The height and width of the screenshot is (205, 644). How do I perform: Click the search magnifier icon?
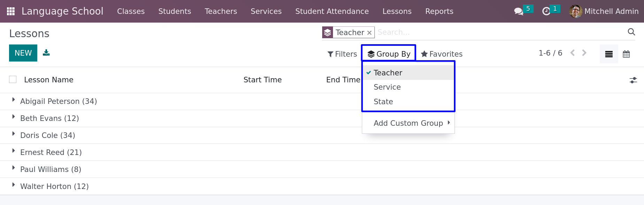click(631, 32)
